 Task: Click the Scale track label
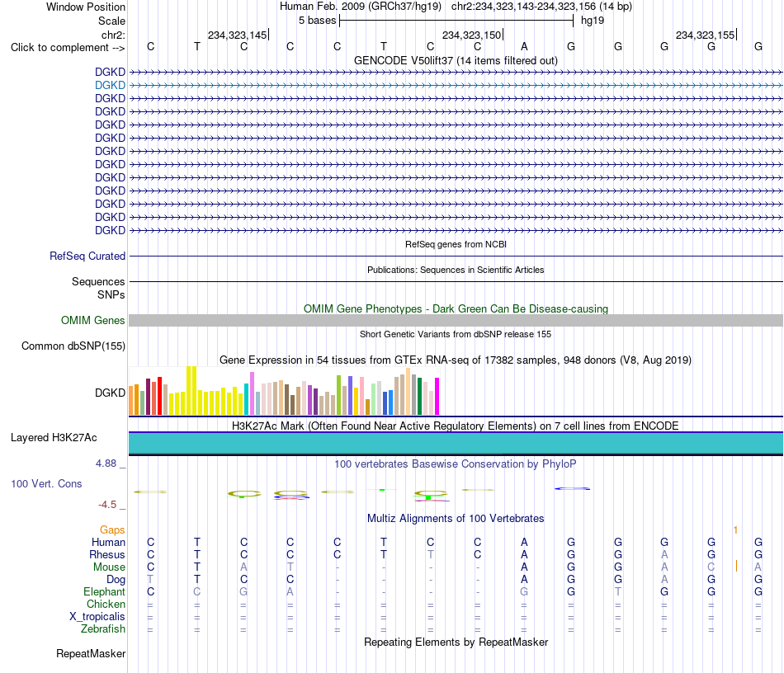[111, 21]
